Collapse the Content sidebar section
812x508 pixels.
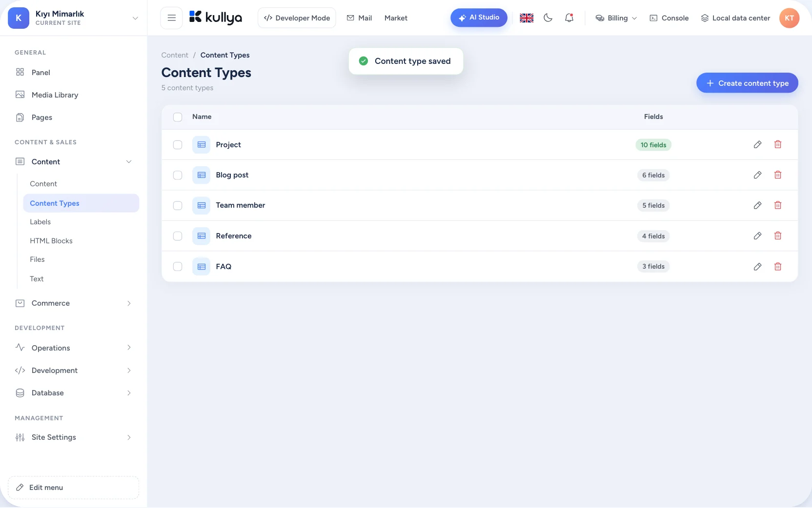click(x=74, y=162)
